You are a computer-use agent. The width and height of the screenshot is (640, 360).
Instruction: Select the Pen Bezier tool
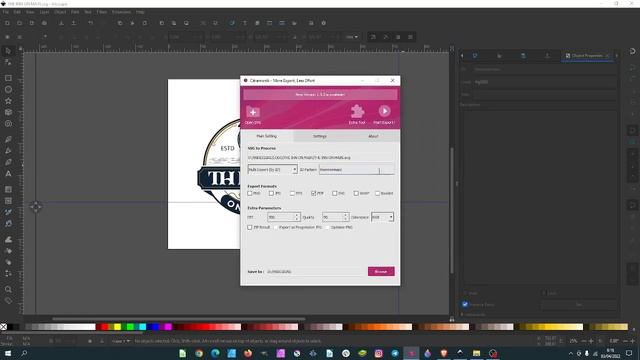coord(8,151)
